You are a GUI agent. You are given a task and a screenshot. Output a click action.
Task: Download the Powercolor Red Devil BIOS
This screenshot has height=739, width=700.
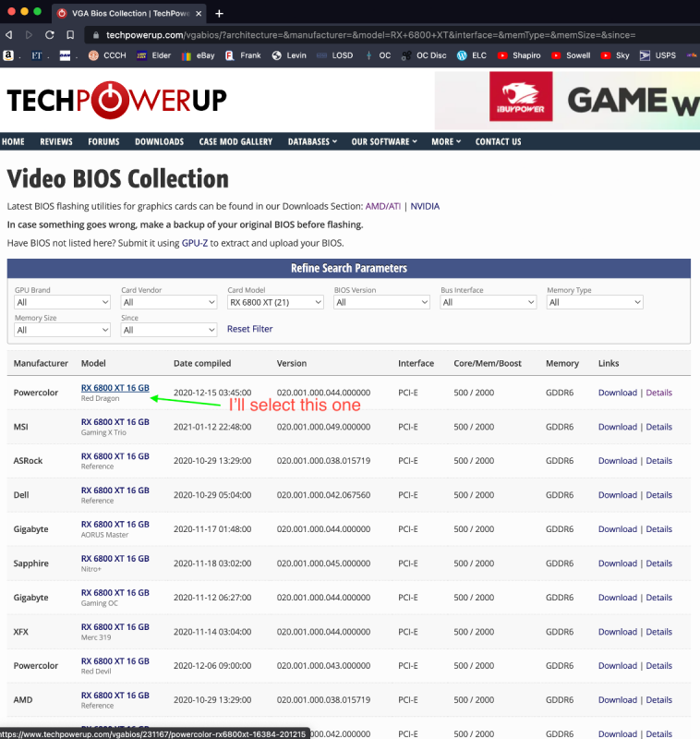[x=617, y=665]
